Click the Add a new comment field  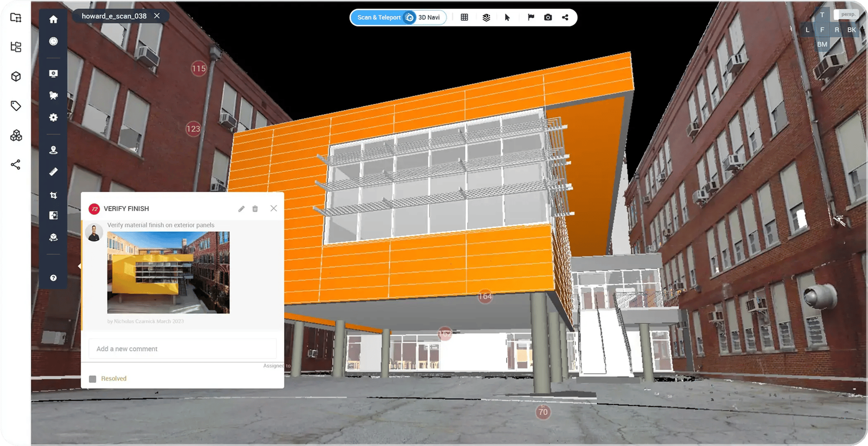pyautogui.click(x=182, y=349)
